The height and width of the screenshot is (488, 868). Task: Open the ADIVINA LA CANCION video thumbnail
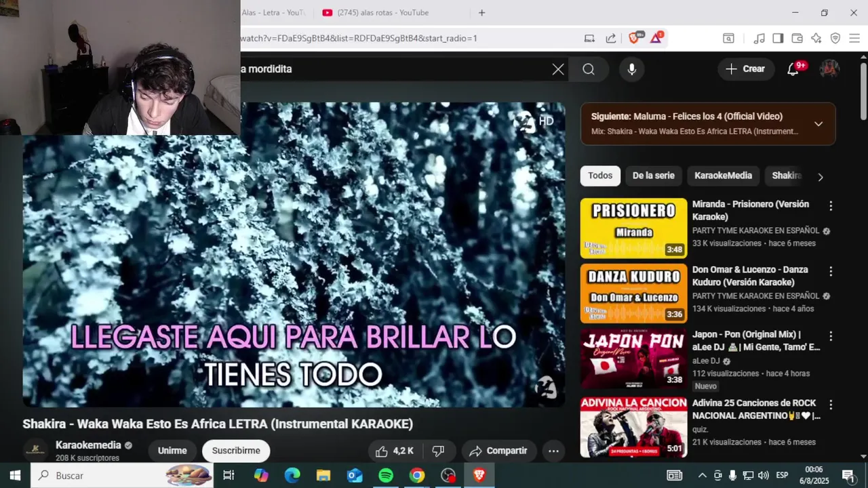coord(633,428)
